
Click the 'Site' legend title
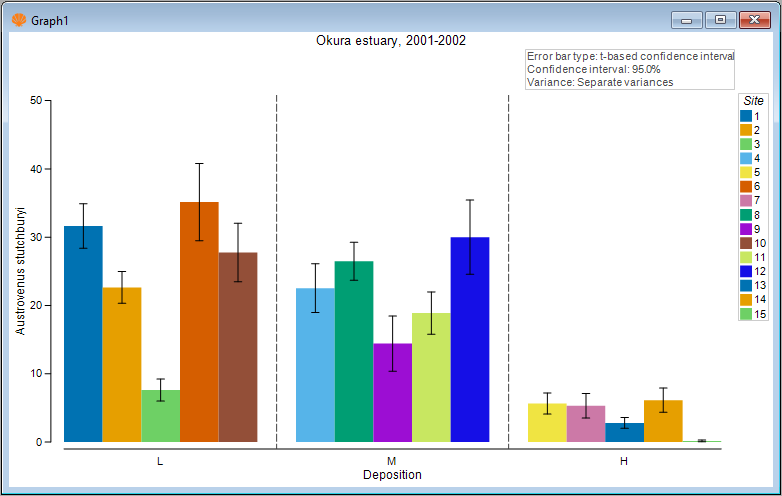(753, 101)
